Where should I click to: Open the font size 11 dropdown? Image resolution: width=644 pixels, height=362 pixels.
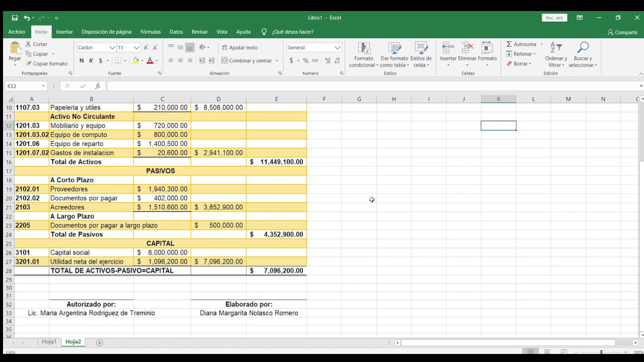pos(136,48)
